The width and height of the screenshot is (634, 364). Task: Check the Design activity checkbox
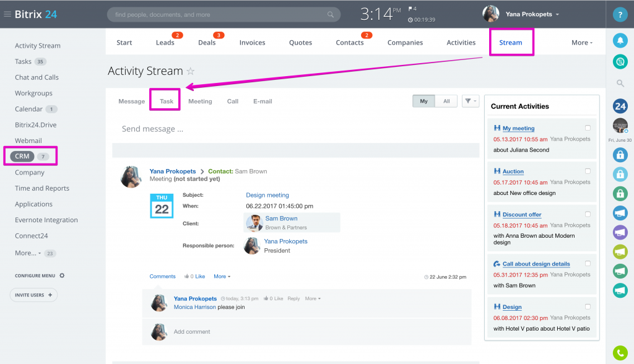588,306
